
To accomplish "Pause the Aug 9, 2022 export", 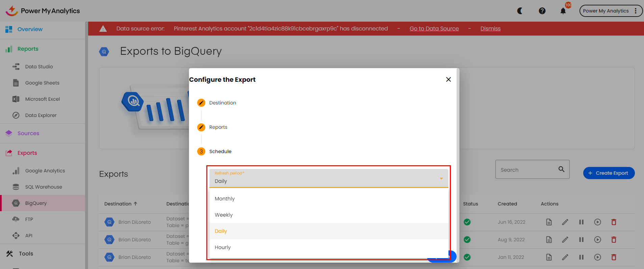I will [581, 240].
